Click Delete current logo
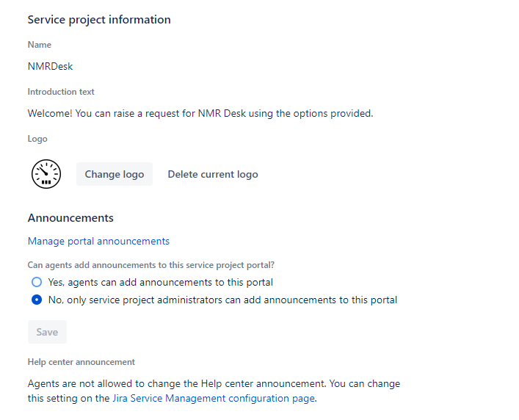Viewport: 519px width, 420px height. [x=213, y=174]
